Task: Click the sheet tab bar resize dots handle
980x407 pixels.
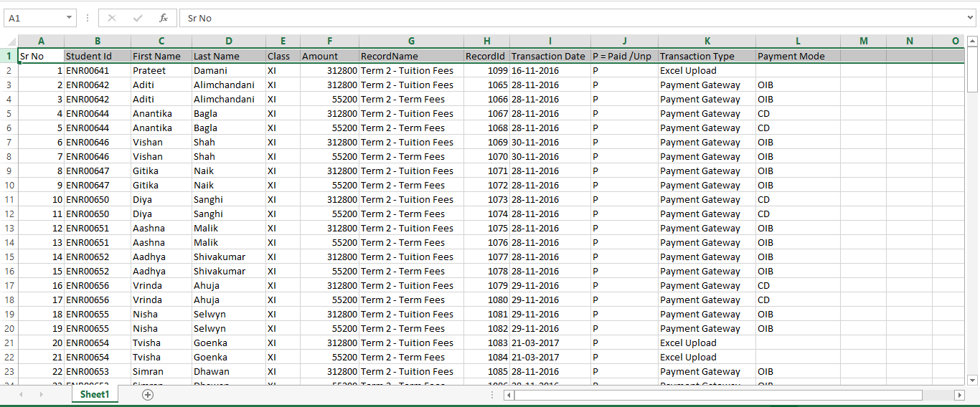Action: (x=493, y=395)
